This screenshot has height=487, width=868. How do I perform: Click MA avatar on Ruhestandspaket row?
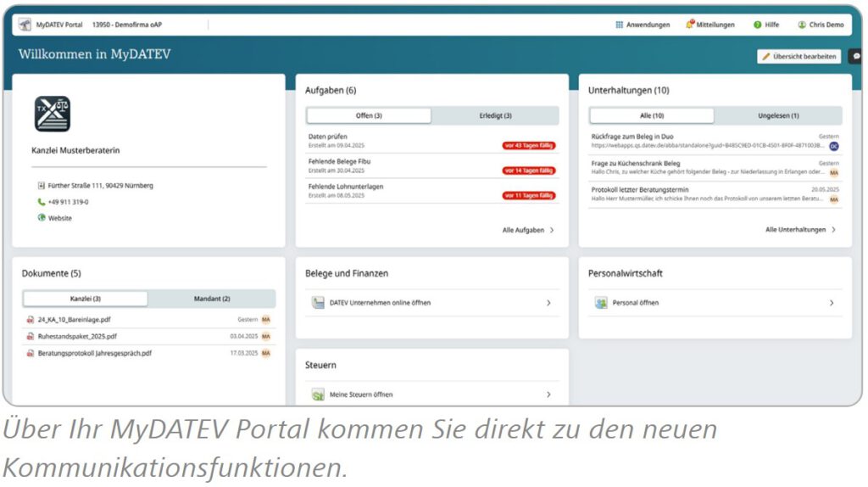tap(265, 336)
